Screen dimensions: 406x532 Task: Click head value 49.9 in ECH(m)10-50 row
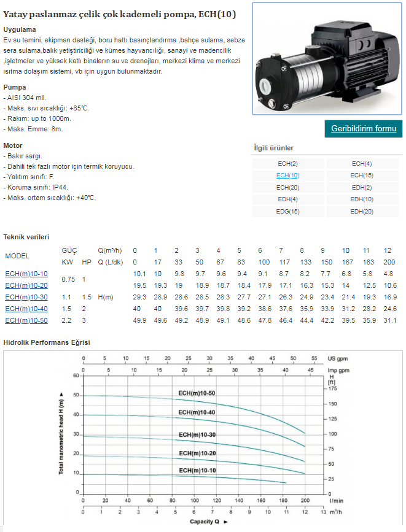pos(139,321)
